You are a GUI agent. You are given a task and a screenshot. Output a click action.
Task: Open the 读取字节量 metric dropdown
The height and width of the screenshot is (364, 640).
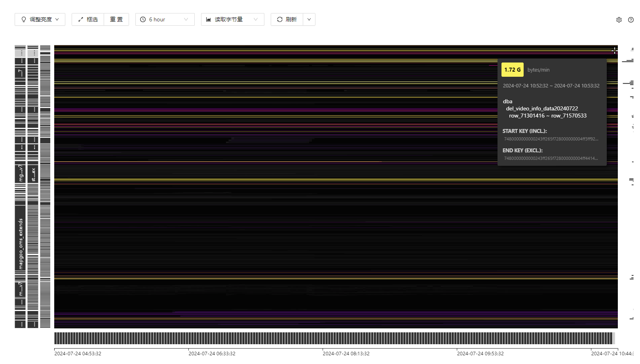[x=232, y=19]
